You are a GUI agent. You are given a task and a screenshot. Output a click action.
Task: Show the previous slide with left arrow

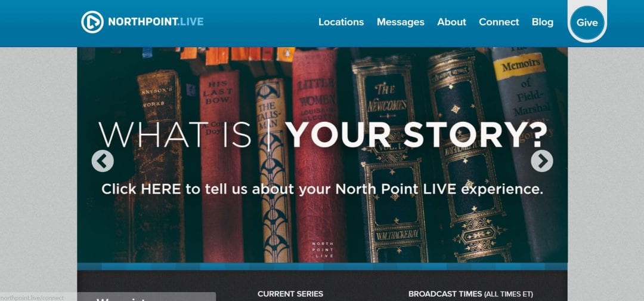(x=103, y=161)
